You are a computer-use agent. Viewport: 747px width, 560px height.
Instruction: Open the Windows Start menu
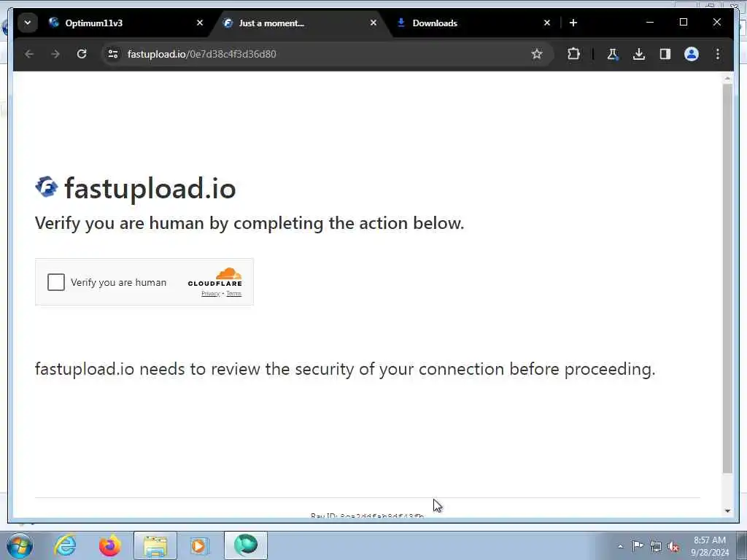[20, 545]
